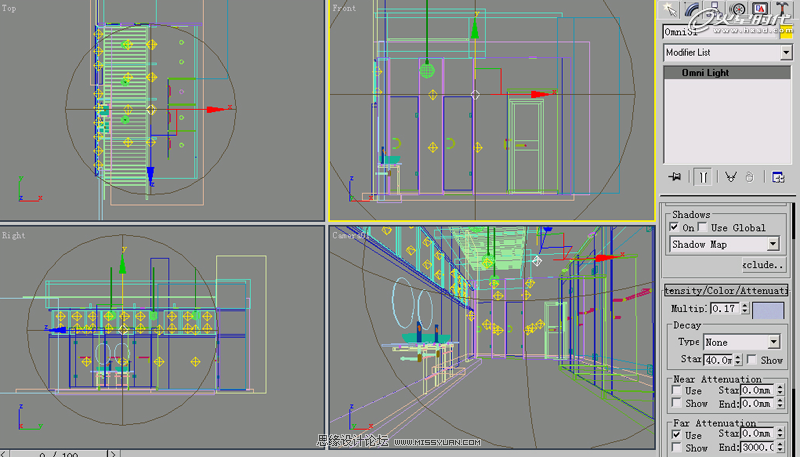Click the red X-axis arrow in Top viewport
Screen dimensions: 800x457
click(216, 109)
